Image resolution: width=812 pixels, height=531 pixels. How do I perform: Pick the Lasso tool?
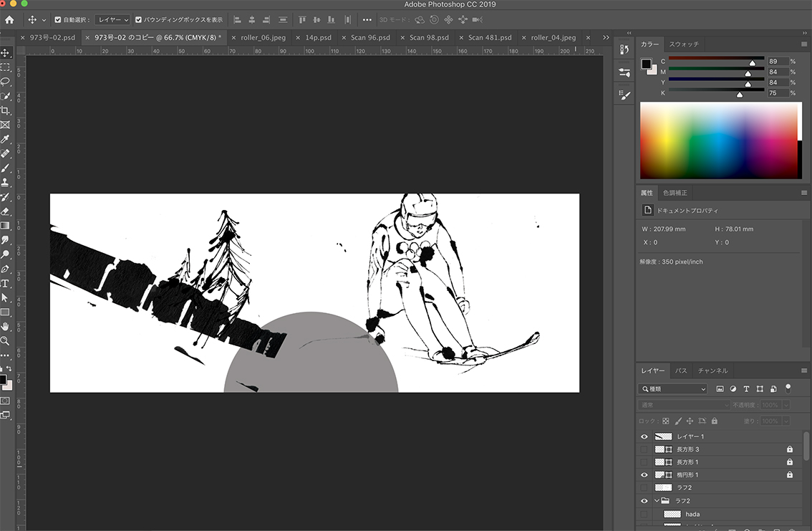[5, 82]
